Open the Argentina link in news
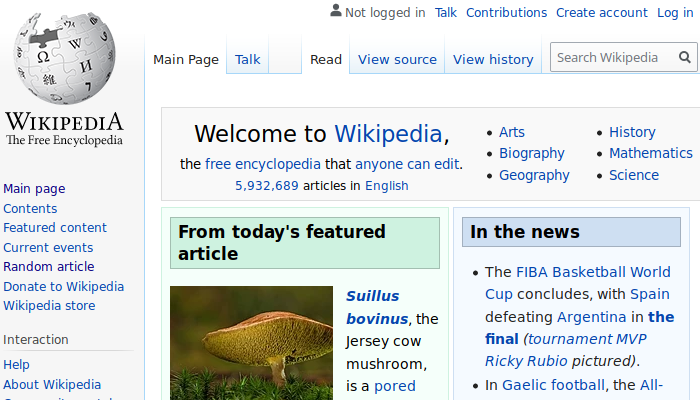This screenshot has width=700, height=400. [x=592, y=317]
